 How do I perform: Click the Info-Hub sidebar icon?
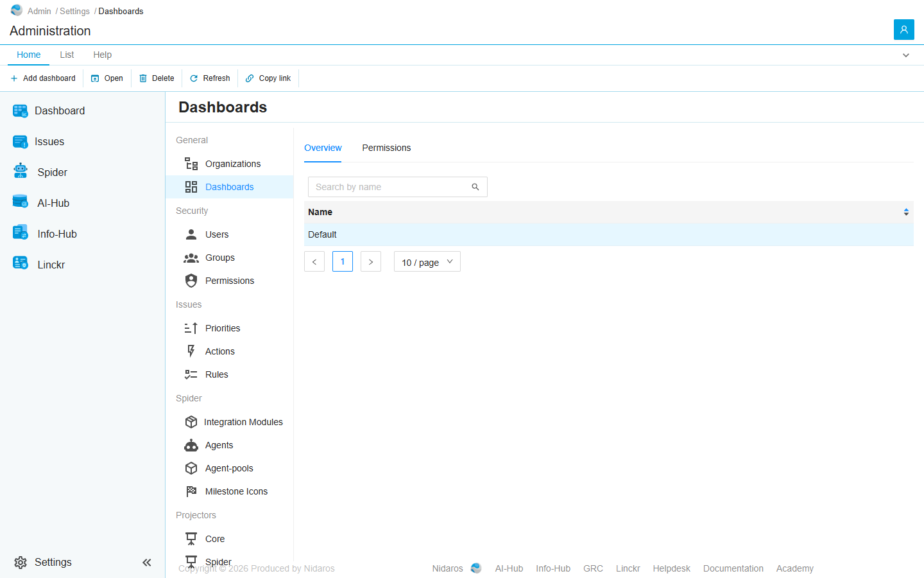pos(21,232)
